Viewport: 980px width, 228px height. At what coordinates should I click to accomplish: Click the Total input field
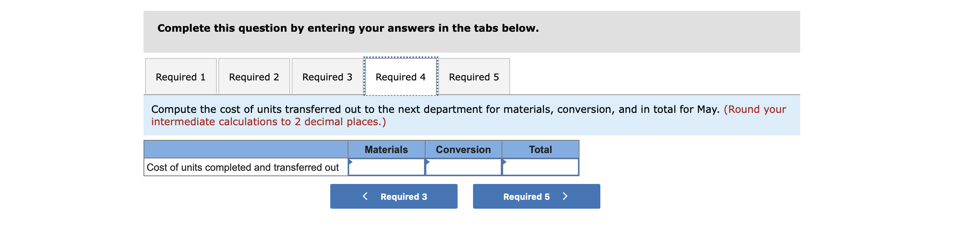(x=540, y=167)
